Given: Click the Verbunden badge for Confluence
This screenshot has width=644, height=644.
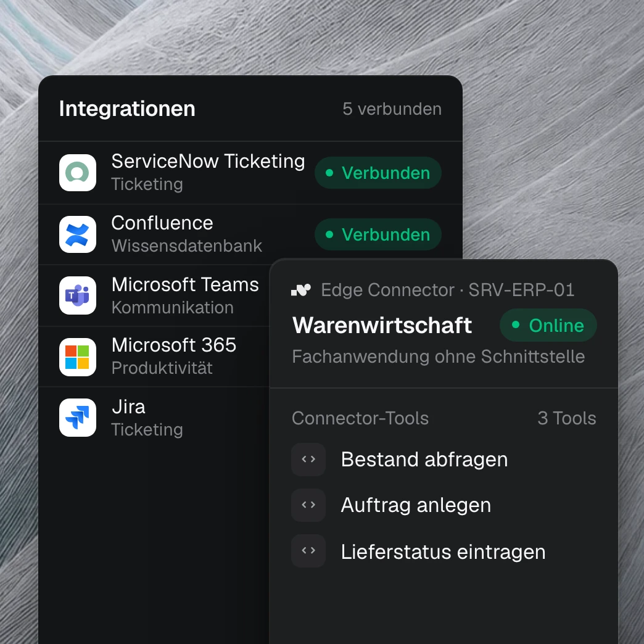Looking at the screenshot, I should [378, 234].
